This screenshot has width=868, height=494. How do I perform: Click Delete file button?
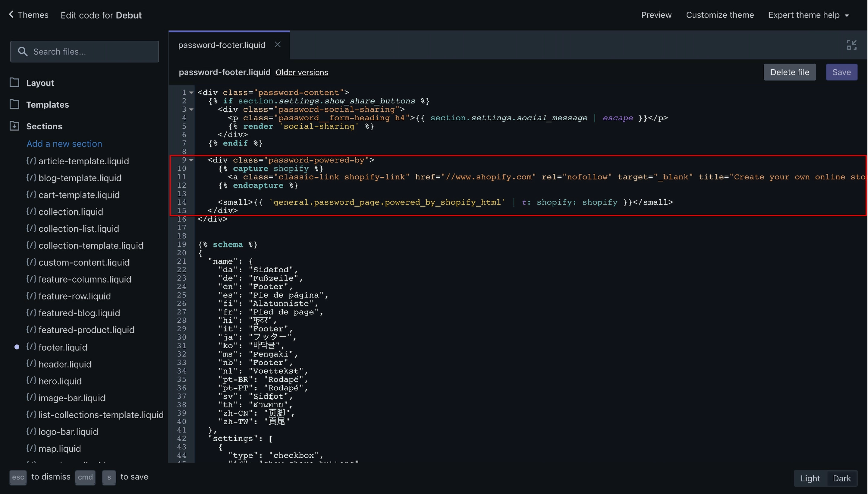[790, 72]
